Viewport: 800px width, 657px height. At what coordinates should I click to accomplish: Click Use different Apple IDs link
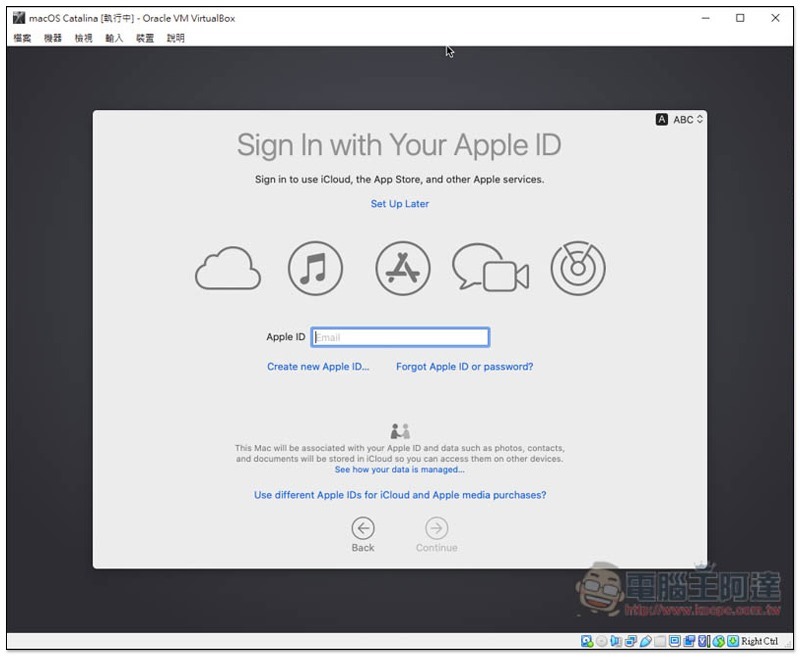[400, 495]
